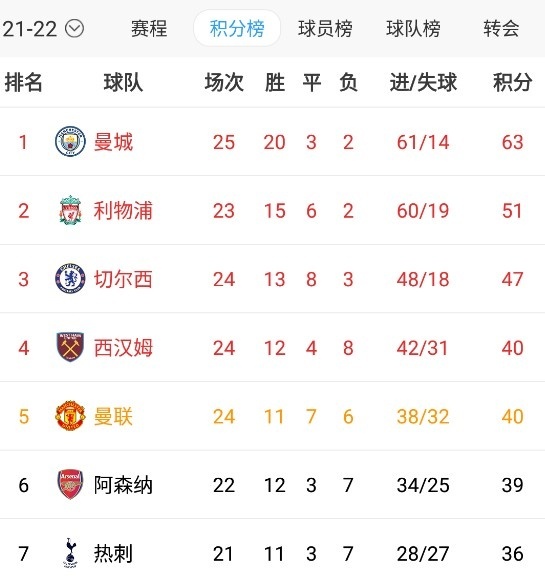This screenshot has width=545, height=586.
Task: Open team name 阿森纳
Action: pyautogui.click(x=123, y=485)
